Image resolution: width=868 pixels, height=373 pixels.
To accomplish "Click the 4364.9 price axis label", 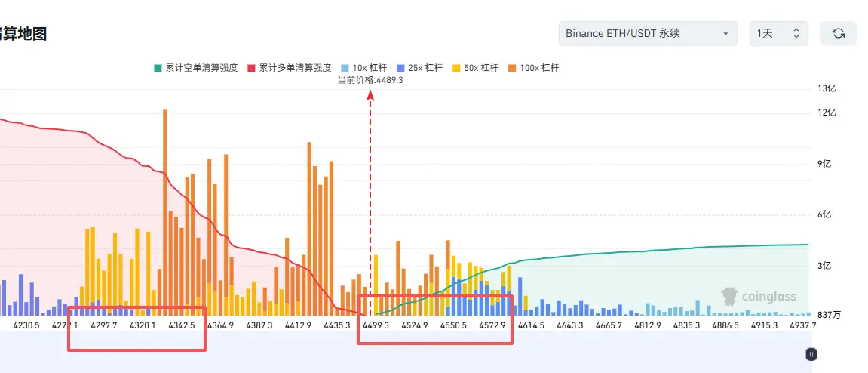I will tap(220, 325).
